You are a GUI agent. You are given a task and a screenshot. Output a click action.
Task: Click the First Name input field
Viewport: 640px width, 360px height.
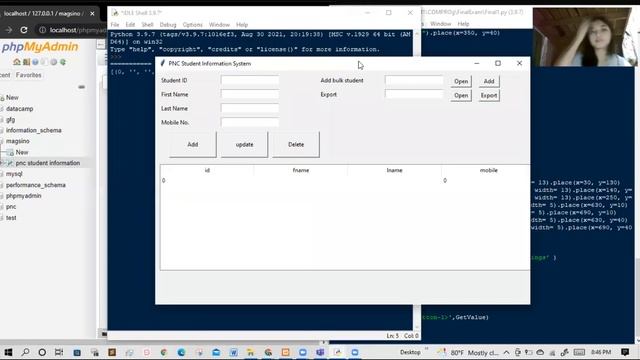[x=250, y=94]
